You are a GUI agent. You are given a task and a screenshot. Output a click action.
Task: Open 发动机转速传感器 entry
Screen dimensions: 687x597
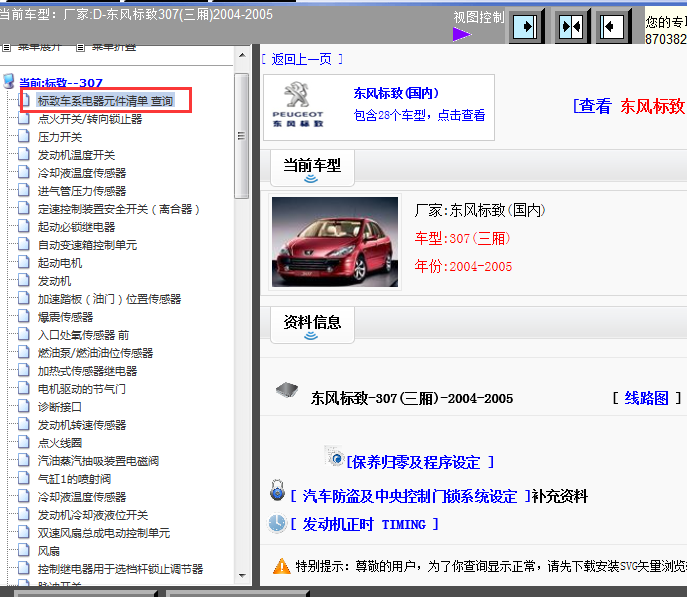[x=82, y=425]
